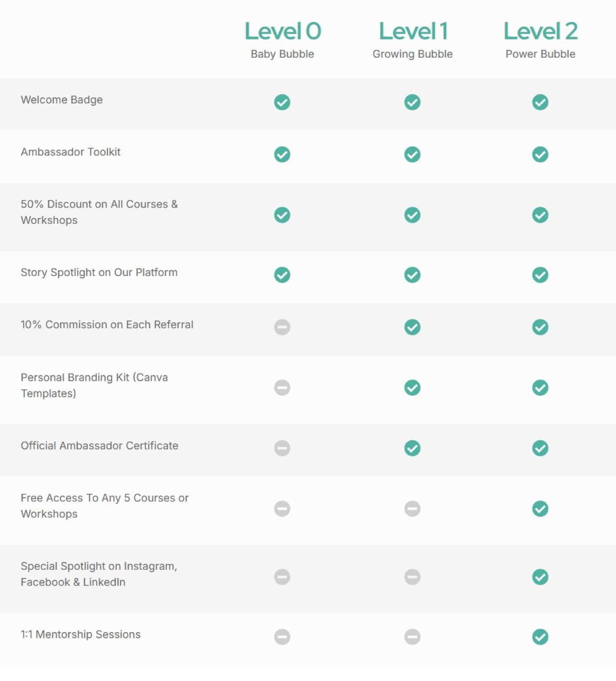This screenshot has width=616, height=681.
Task: Click the Growing Bubble subtitle
Action: (412, 54)
